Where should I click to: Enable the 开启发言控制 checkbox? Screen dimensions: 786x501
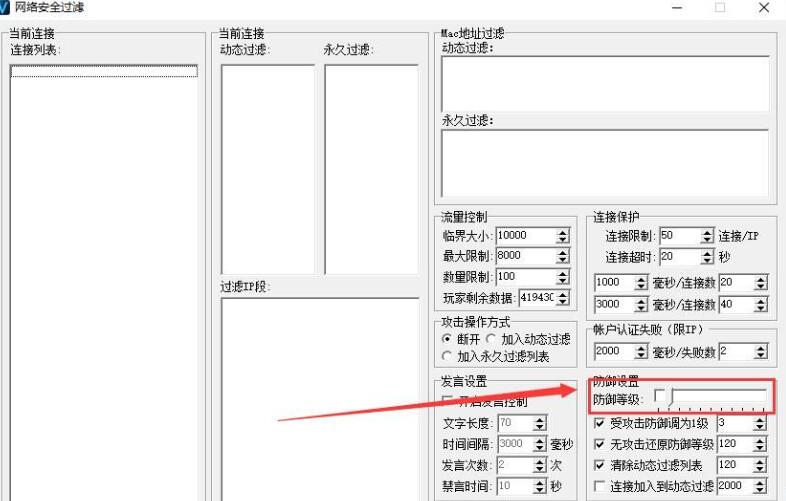pyautogui.click(x=447, y=402)
